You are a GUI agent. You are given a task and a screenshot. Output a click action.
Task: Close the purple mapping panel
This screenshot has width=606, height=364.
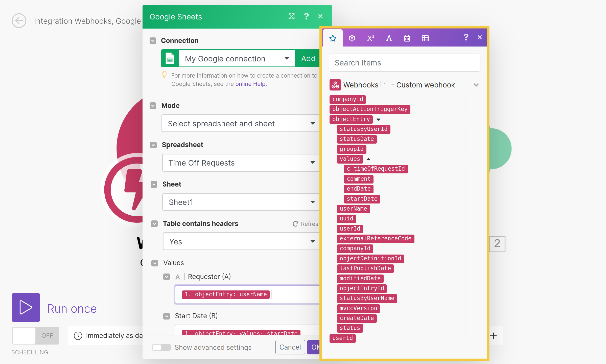(x=480, y=37)
